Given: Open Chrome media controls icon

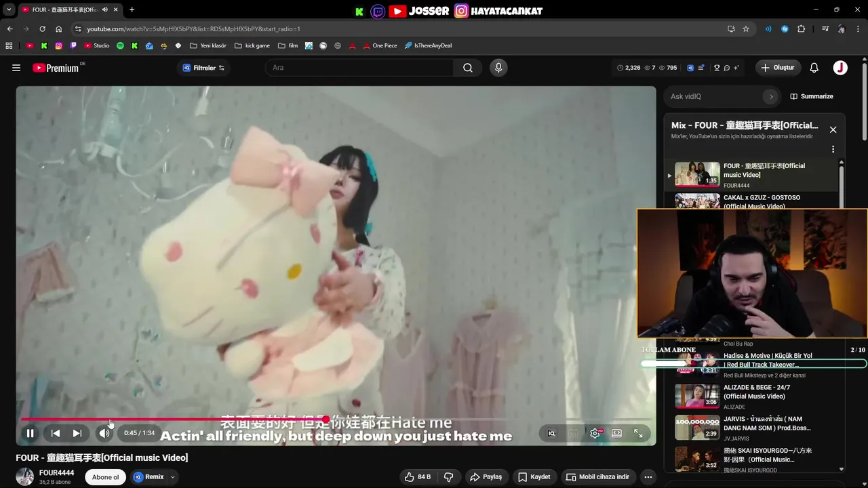Looking at the screenshot, I should (825, 29).
